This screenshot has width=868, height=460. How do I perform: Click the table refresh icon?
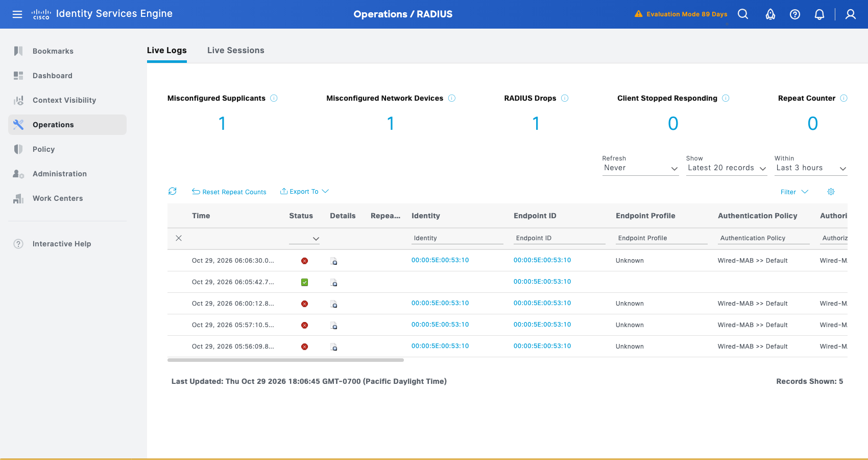tap(173, 191)
